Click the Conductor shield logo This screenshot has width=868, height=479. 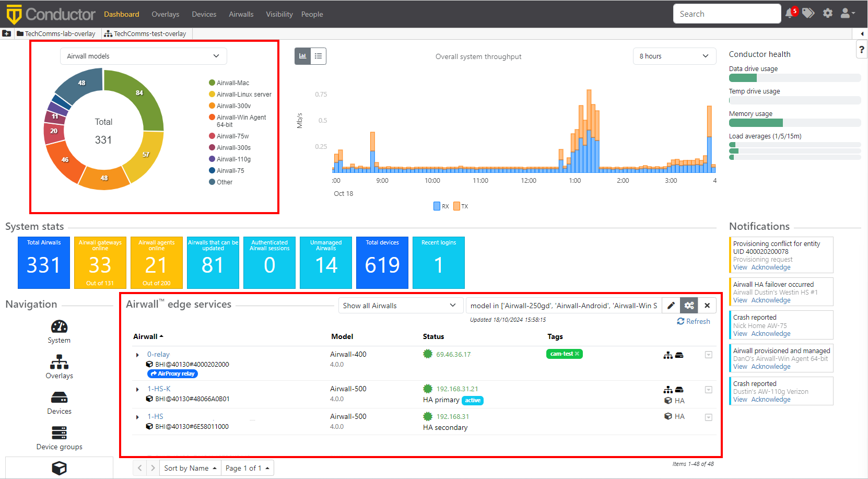pos(14,14)
